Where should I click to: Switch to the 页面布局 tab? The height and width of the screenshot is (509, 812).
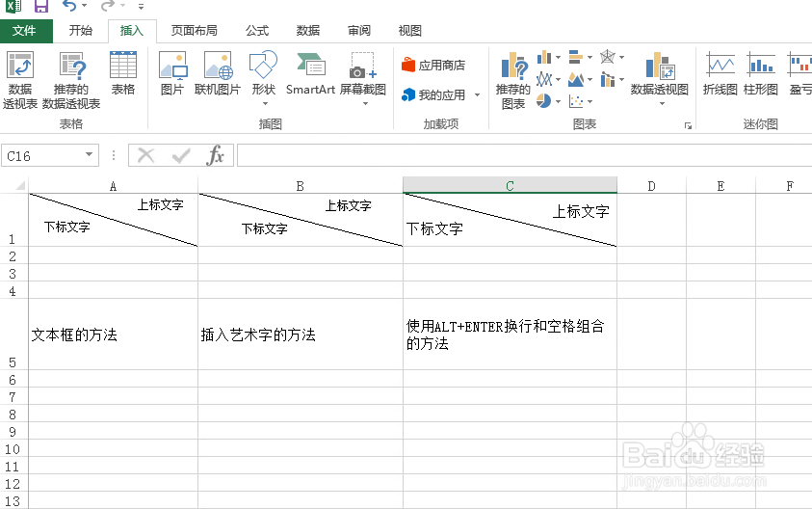195,31
